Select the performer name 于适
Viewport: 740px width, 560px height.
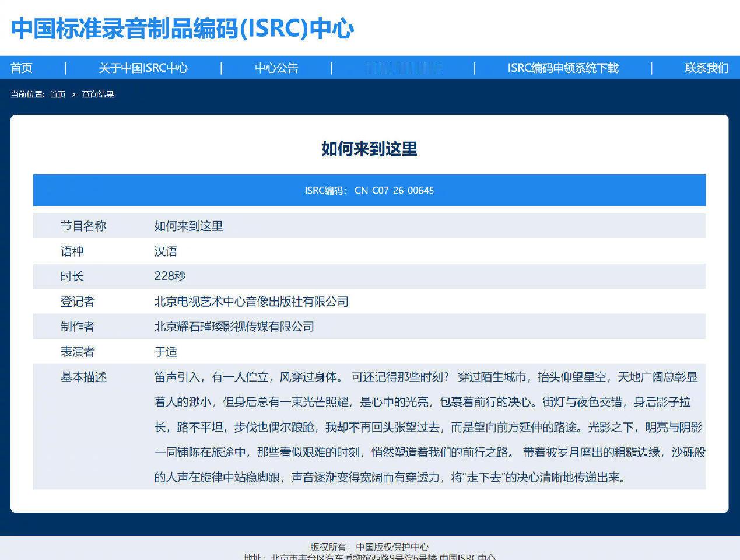click(x=166, y=352)
